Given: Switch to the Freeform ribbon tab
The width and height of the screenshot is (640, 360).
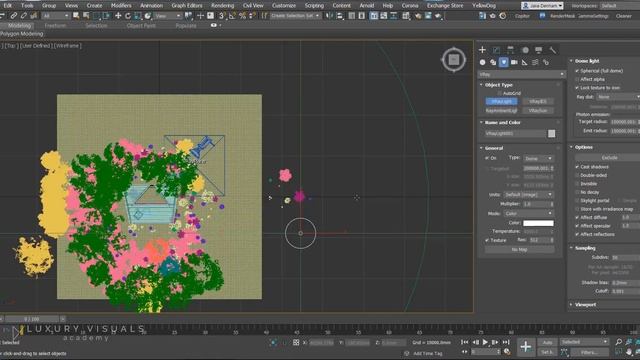Looking at the screenshot, I should (55, 25).
